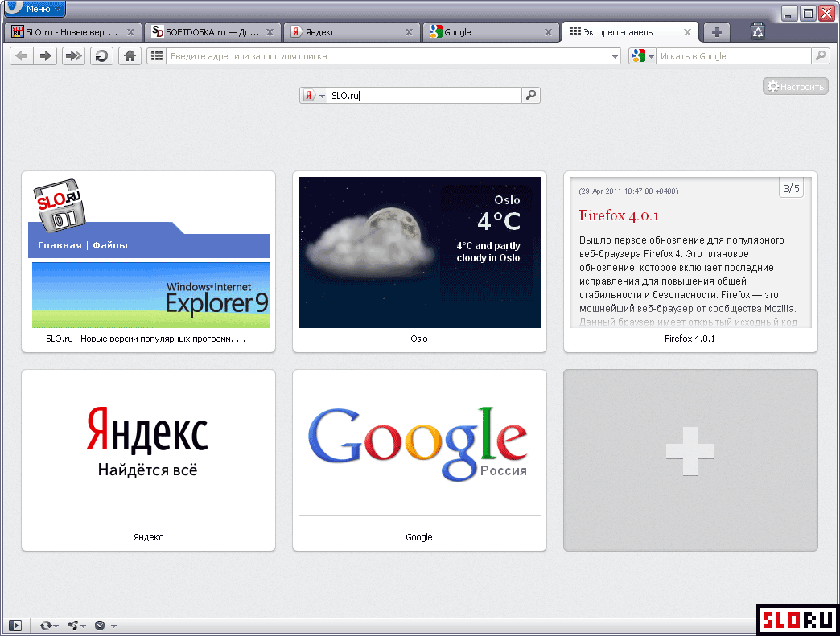
Task: Open the Oslo weather speed dial
Action: coord(419,262)
